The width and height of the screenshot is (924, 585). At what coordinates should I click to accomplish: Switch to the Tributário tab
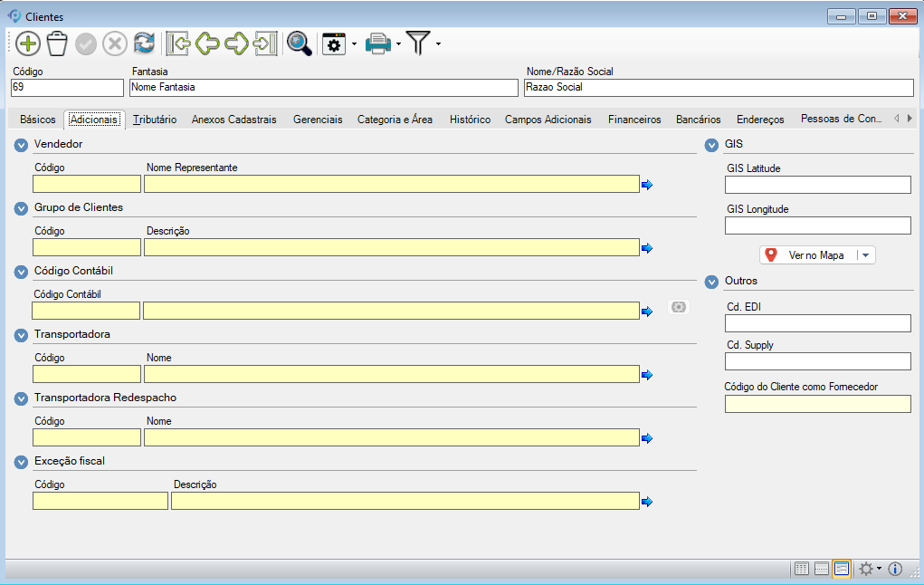[x=155, y=120]
